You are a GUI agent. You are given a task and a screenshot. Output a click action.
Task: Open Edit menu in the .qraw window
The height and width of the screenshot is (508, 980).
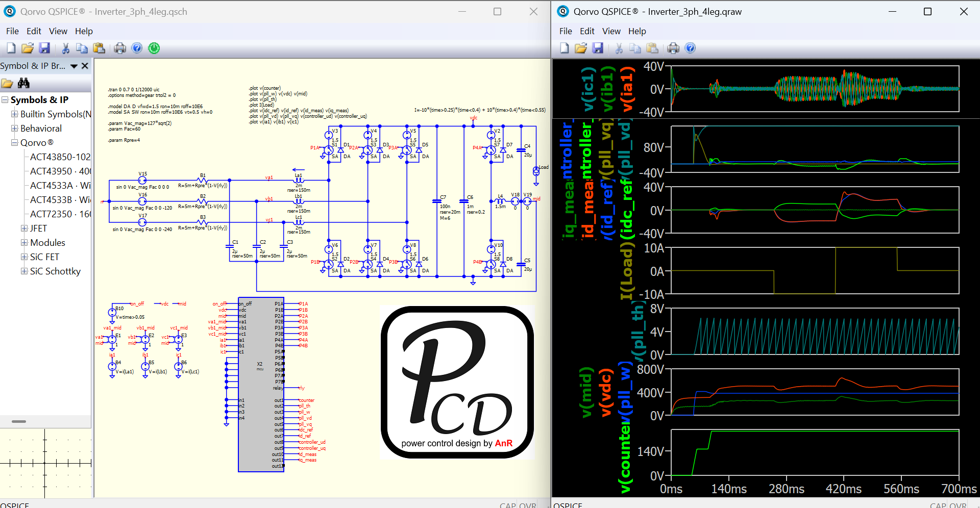point(587,31)
